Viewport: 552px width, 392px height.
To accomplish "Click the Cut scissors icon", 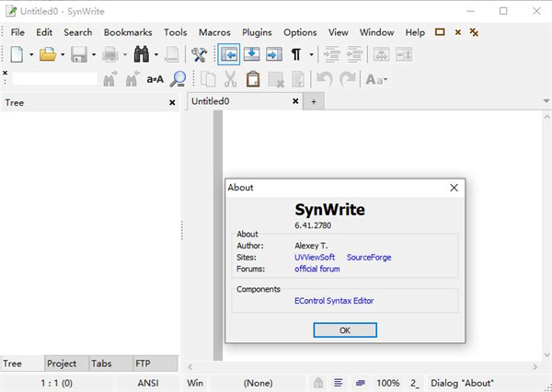I will pyautogui.click(x=231, y=79).
